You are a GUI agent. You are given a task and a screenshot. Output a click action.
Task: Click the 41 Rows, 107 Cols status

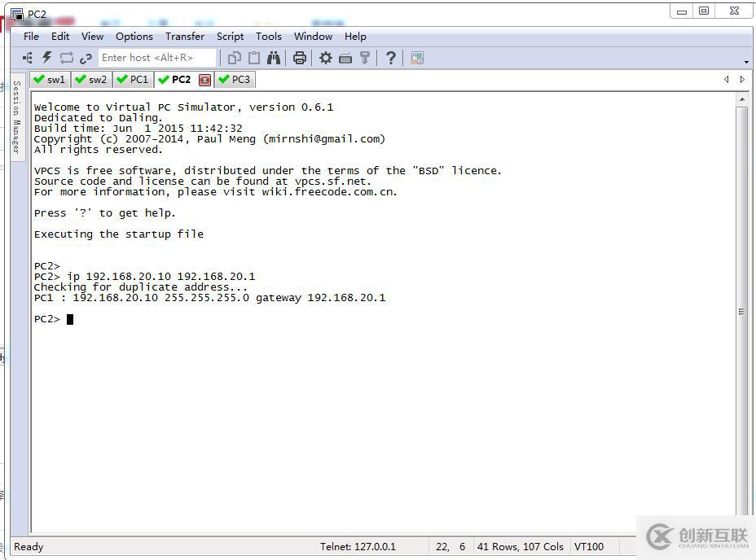click(521, 546)
